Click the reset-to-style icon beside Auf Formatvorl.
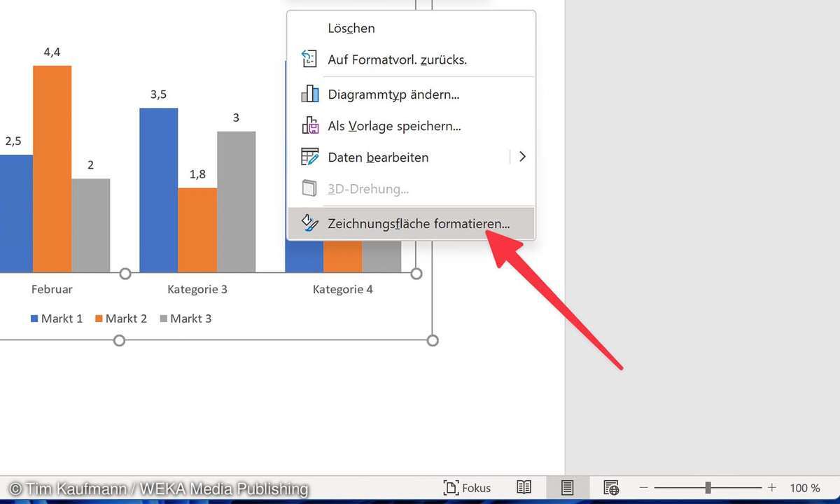 point(309,59)
